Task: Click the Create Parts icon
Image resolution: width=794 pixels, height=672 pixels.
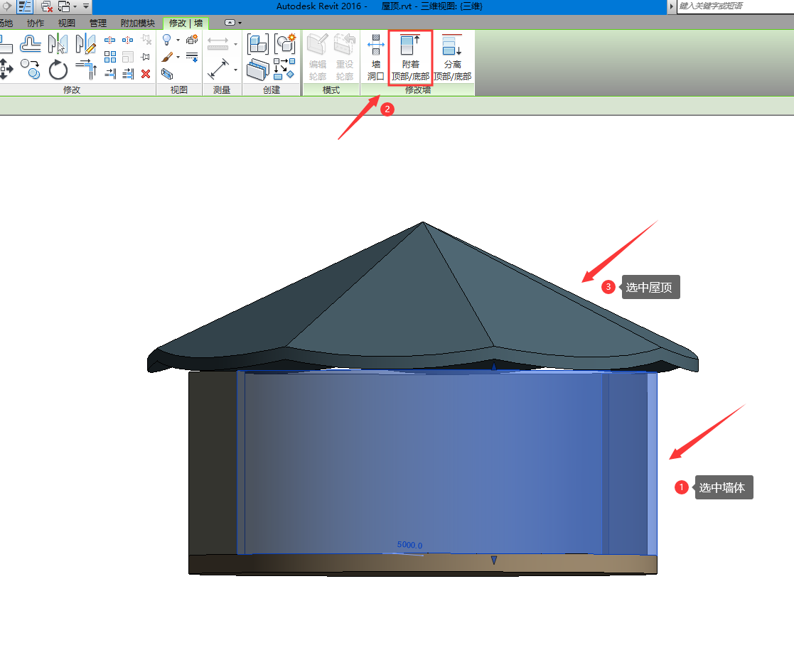Action: (x=258, y=70)
